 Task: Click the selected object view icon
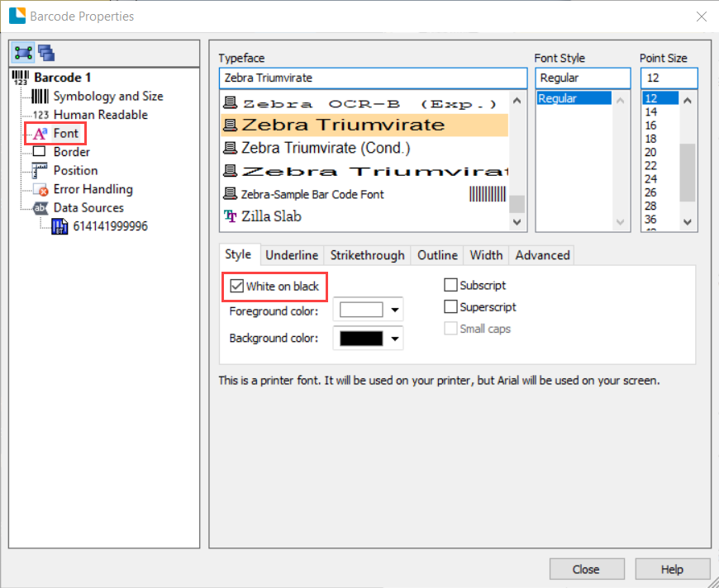23,53
